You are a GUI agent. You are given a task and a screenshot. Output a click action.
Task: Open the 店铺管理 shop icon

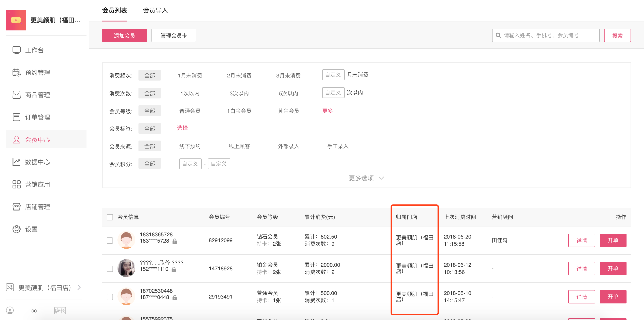(17, 207)
